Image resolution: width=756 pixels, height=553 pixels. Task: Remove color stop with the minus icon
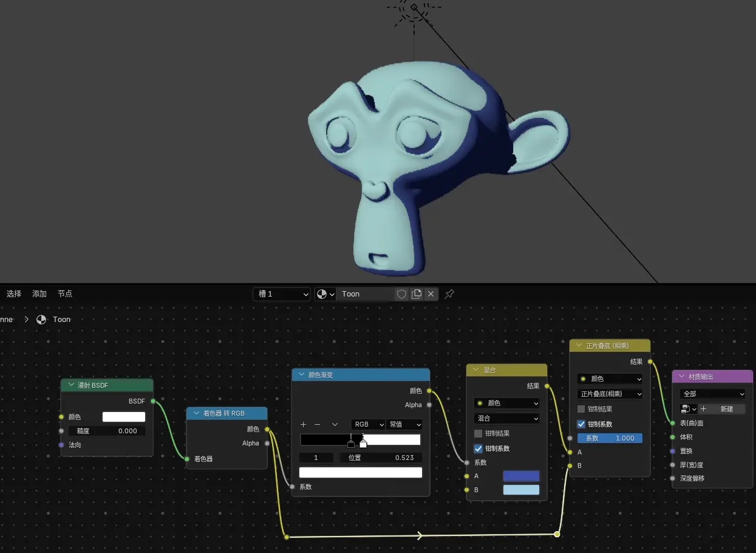click(x=317, y=424)
